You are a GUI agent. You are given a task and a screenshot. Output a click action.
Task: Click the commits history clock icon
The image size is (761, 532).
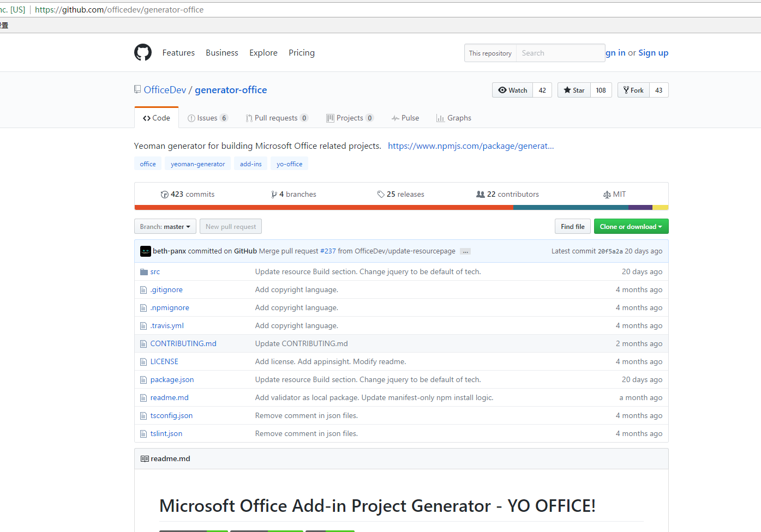(x=164, y=195)
